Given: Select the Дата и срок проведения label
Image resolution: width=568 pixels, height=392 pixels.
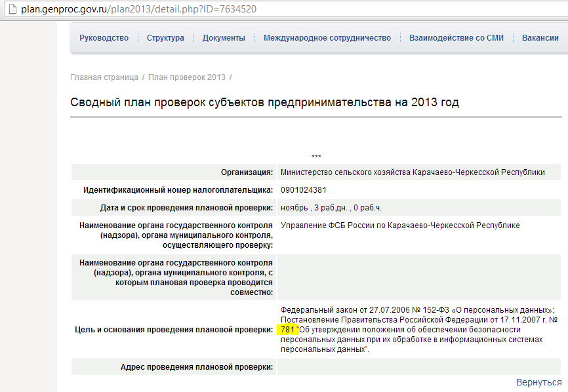Looking at the screenshot, I should click(186, 208).
